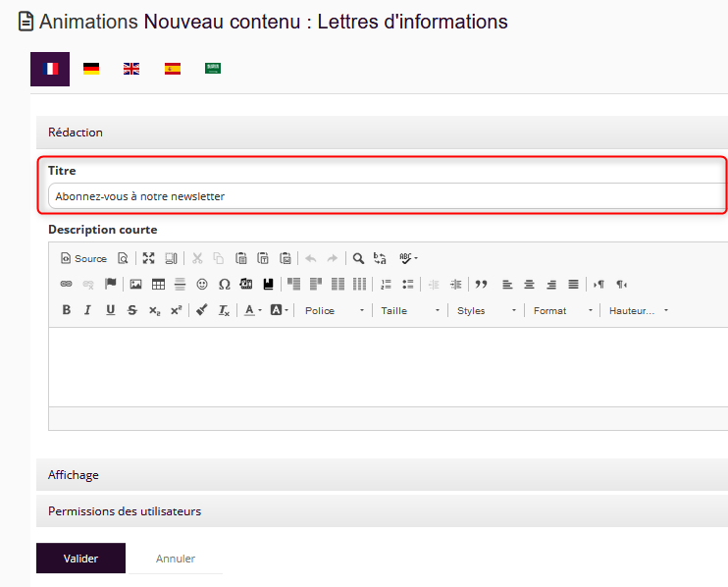Toggle bold formatting

67,310
